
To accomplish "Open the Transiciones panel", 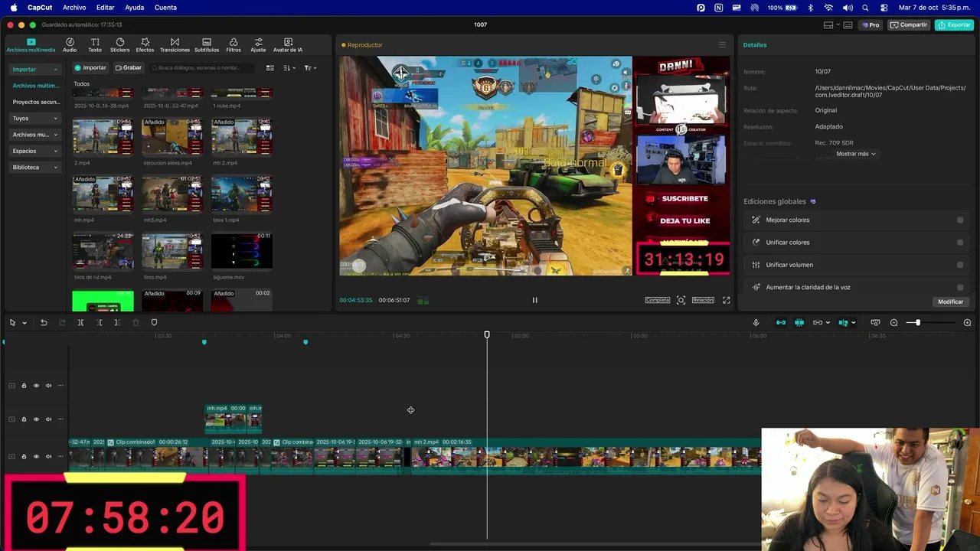I will tap(175, 45).
